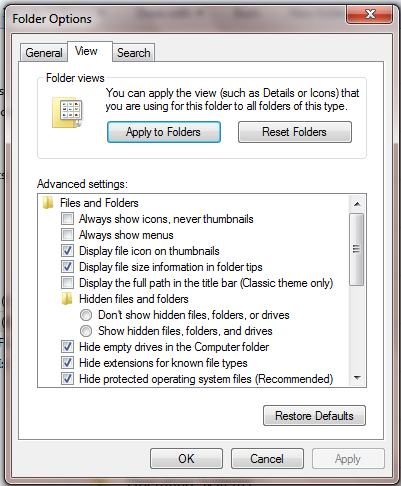Toggle Hide protected operating system files checkbox
The image size is (401, 486).
67,379
